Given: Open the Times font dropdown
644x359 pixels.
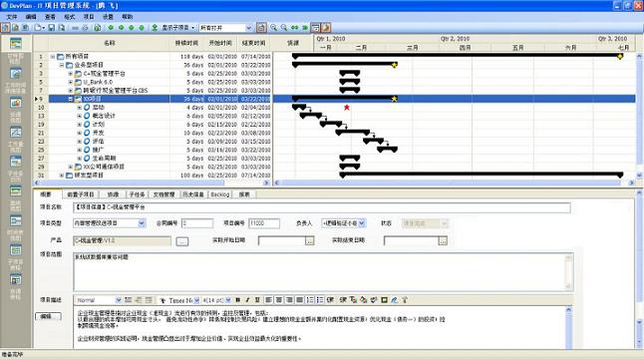Looking at the screenshot, I should tap(196, 300).
